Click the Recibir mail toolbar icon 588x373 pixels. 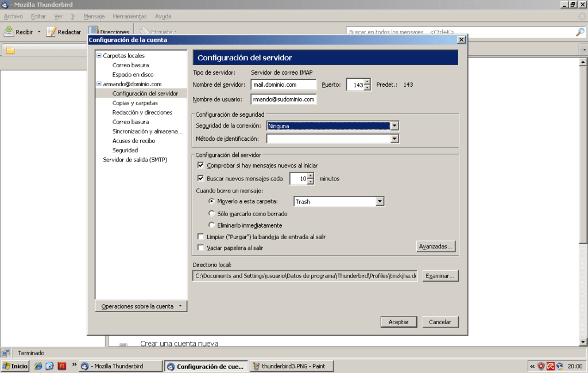pos(9,32)
